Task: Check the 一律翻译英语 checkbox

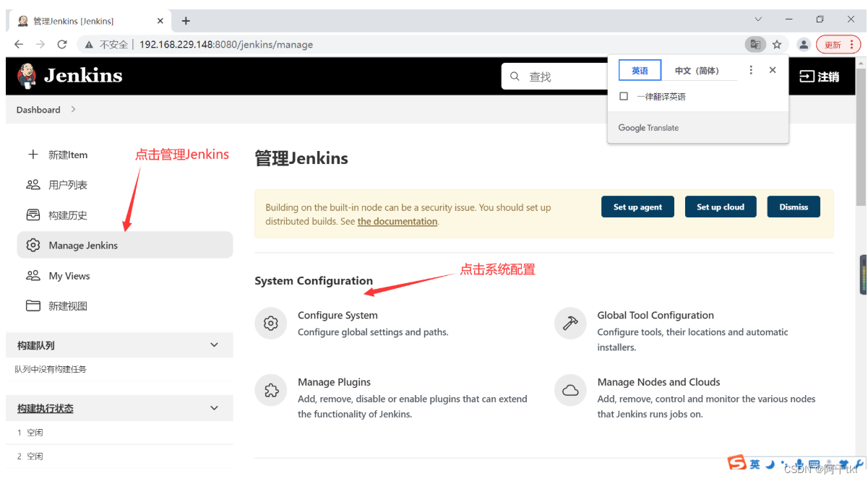Action: click(624, 96)
